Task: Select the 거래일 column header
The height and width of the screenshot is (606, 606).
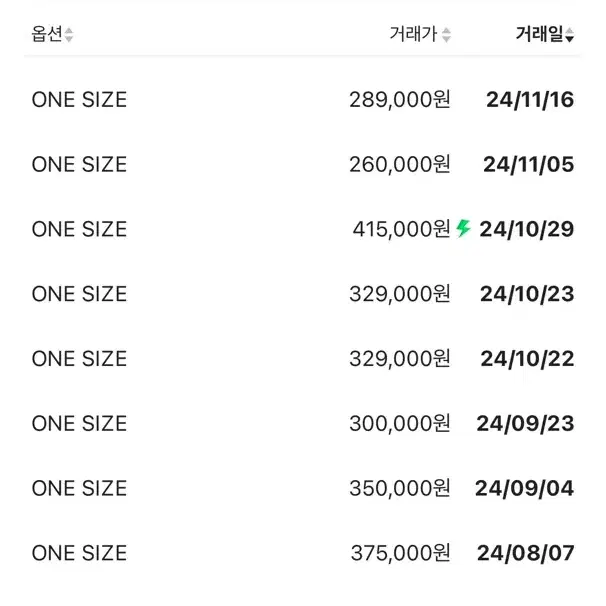Action: pyautogui.click(x=540, y=34)
